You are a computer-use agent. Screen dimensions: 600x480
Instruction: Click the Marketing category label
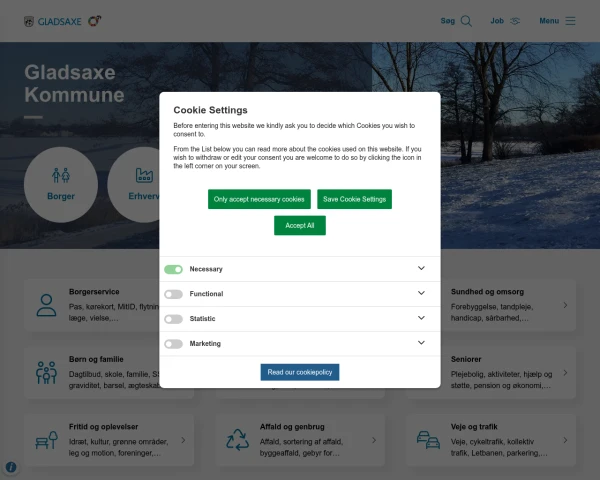click(205, 344)
